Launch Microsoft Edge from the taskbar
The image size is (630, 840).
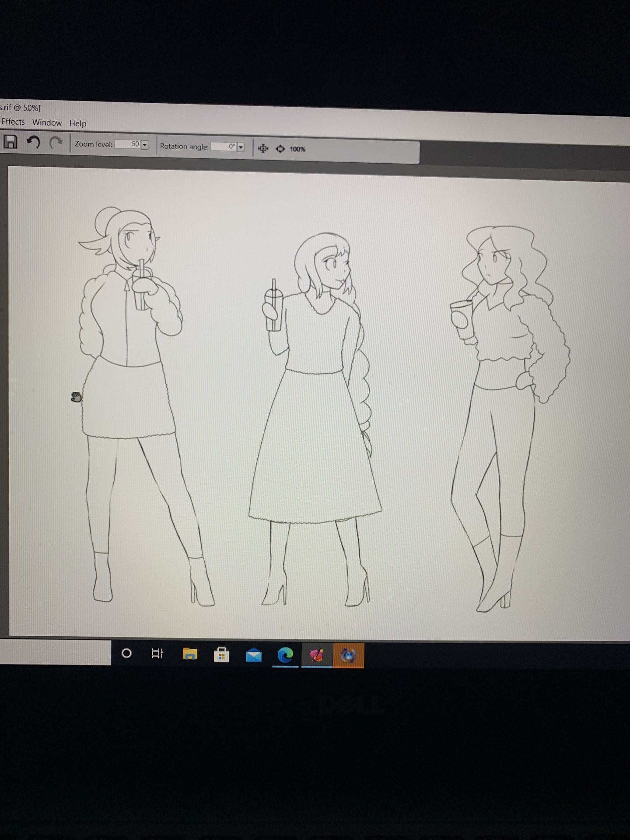pyautogui.click(x=285, y=655)
